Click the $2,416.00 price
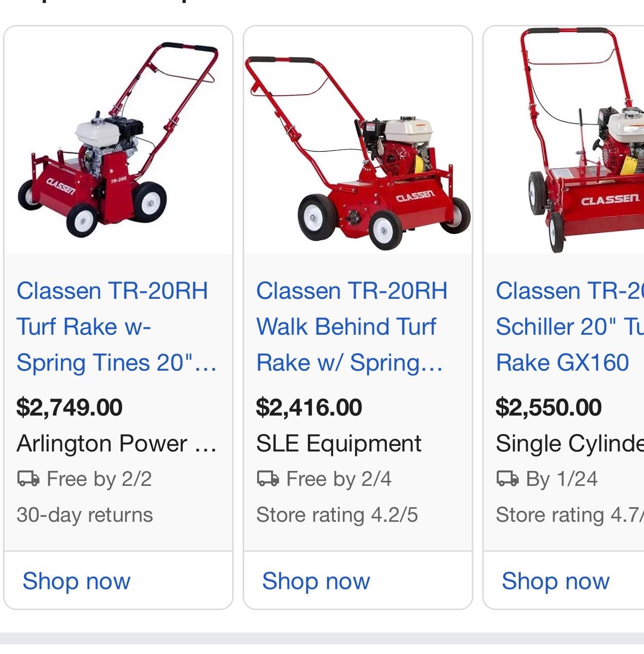 click(x=309, y=407)
